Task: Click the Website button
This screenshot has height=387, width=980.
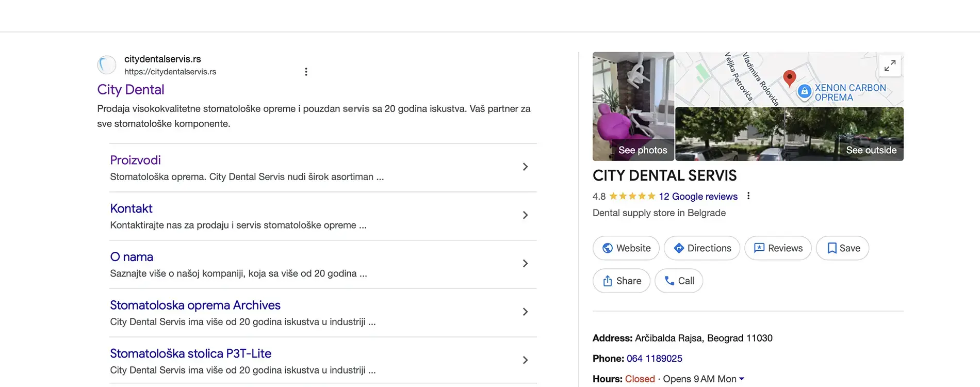Action: 626,248
